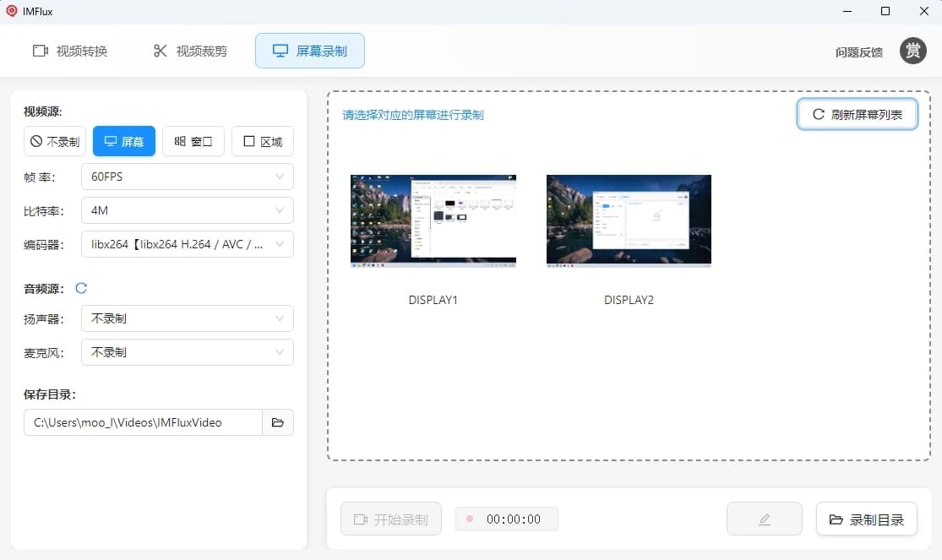
Task: Select 屏幕 as video source
Action: point(123,142)
